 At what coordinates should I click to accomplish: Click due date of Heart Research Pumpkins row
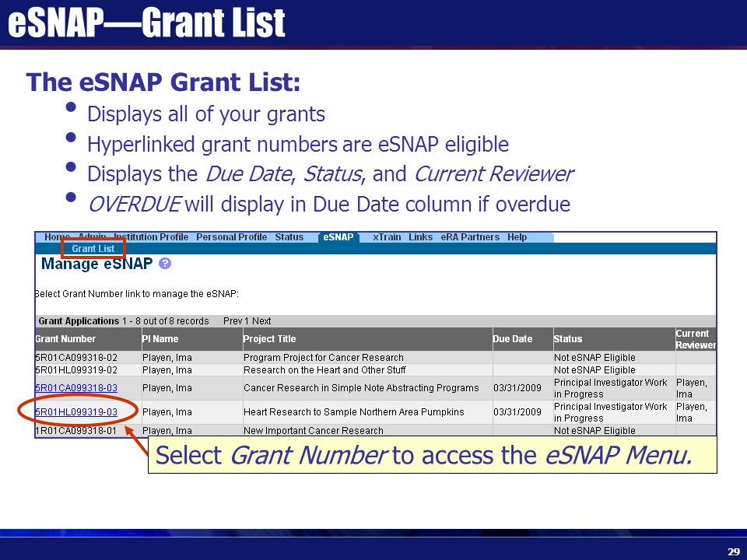(x=517, y=412)
